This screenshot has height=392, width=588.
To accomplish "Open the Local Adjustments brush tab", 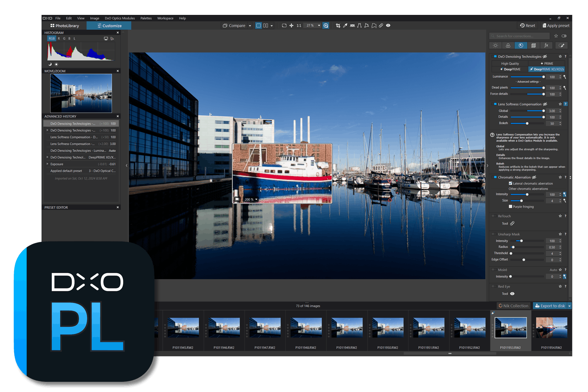I will (x=561, y=45).
